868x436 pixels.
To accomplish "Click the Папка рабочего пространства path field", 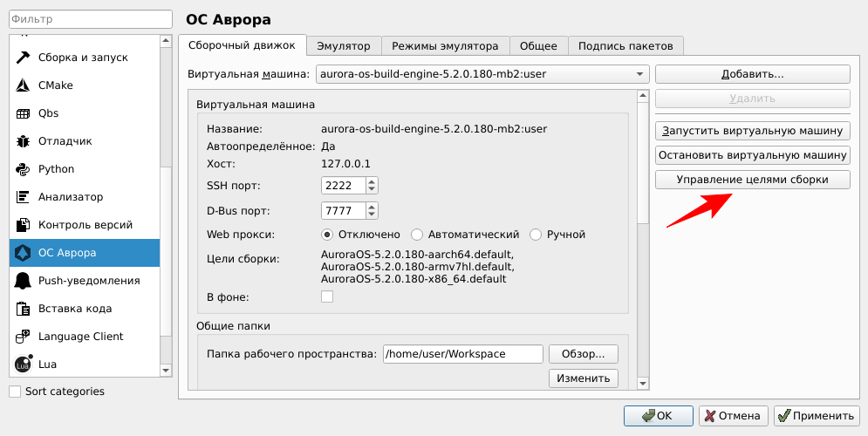I will click(462, 354).
